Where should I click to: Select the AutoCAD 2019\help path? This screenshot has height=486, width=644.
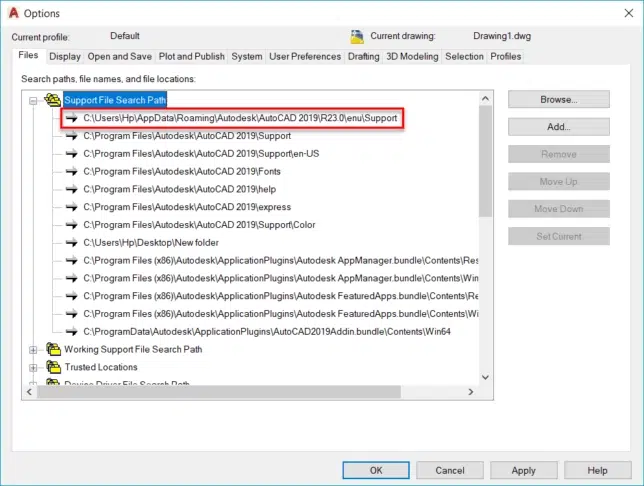179,189
